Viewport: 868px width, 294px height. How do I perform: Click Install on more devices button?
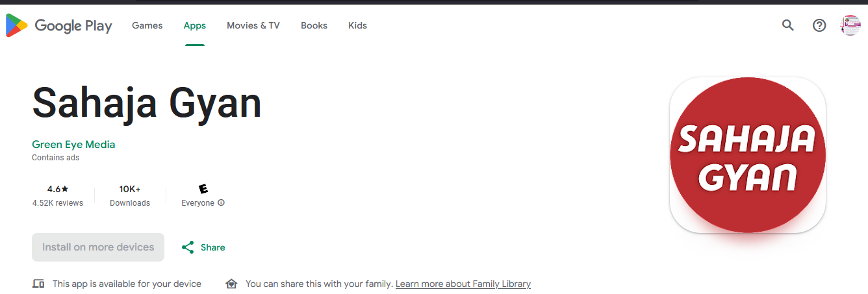(x=98, y=247)
